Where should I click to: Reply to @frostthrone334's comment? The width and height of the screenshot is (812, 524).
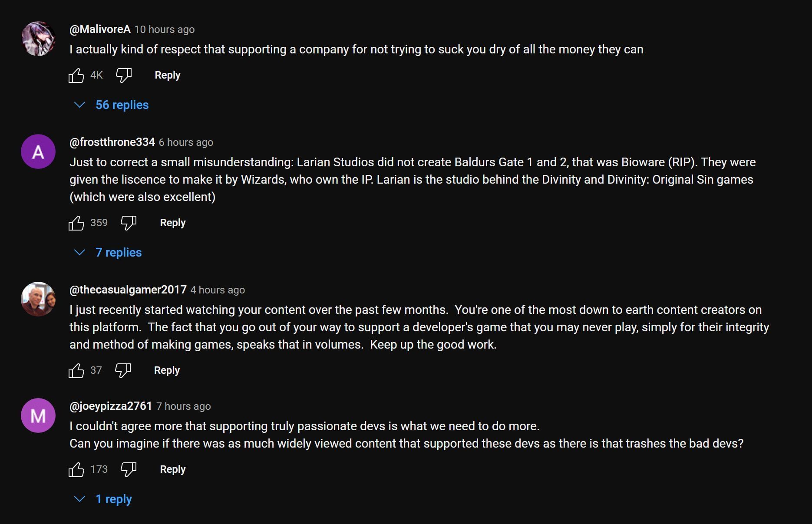(x=173, y=223)
